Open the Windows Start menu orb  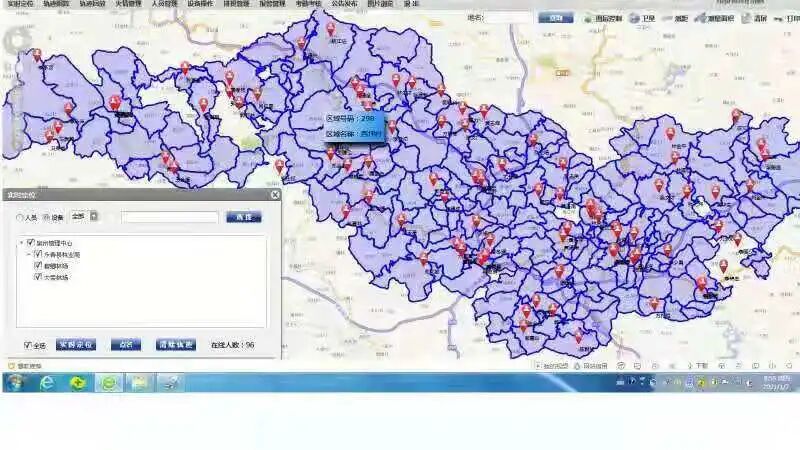pos(16,382)
